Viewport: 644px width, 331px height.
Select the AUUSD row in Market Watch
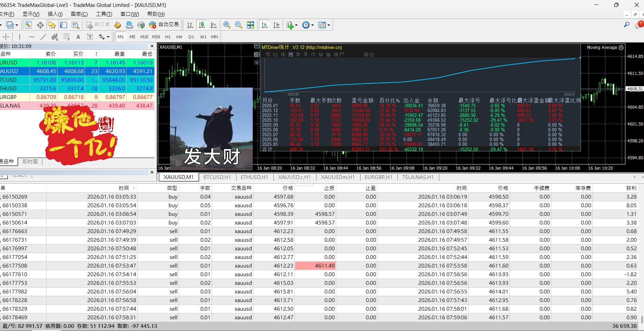(77, 71)
